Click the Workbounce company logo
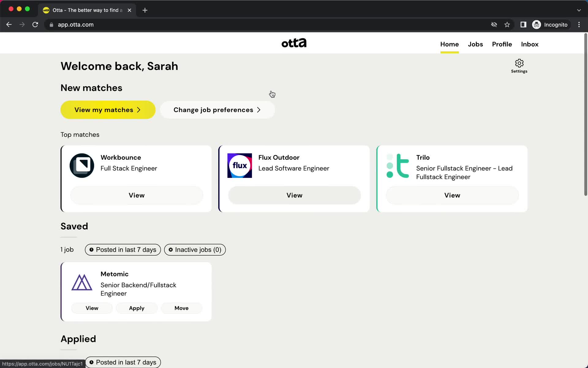This screenshot has height=368, width=588. point(82,166)
